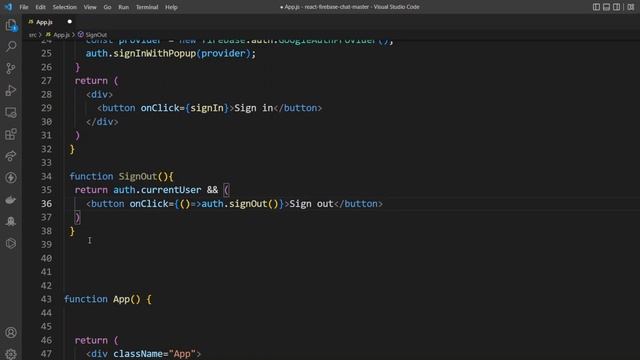
Task: Click the "function" keyword on line 34
Action: tap(91, 176)
